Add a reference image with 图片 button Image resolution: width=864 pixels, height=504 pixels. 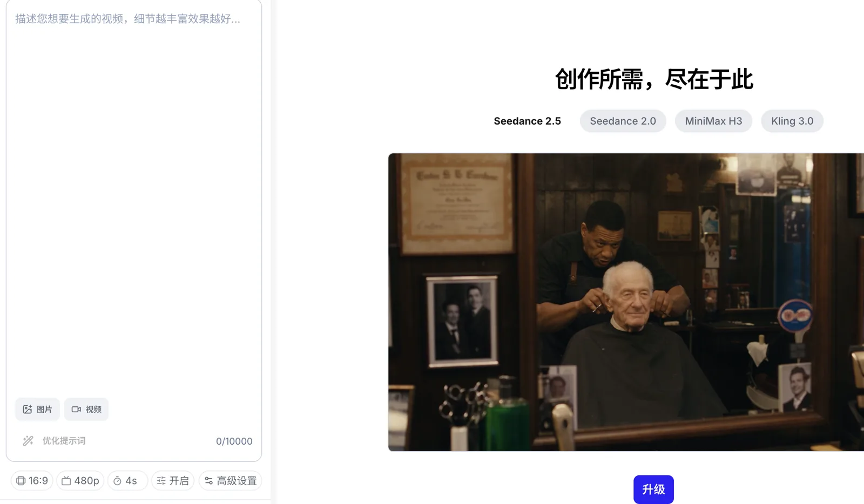(37, 410)
